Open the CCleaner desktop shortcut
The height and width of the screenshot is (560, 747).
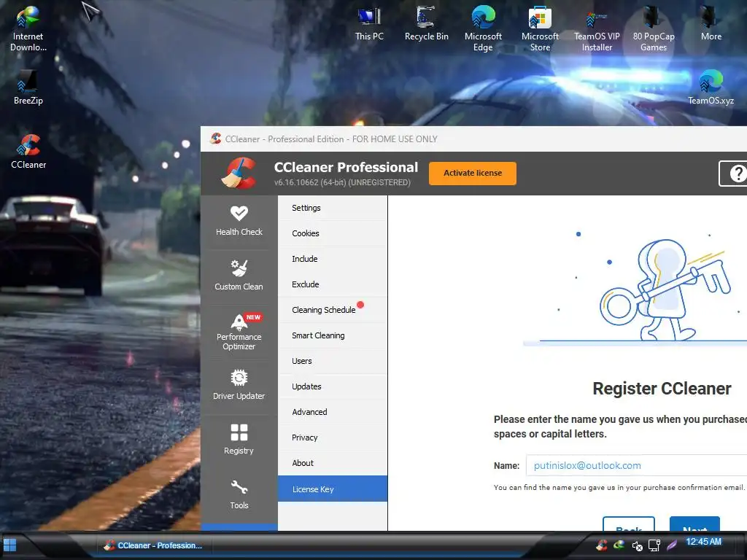[x=28, y=152]
